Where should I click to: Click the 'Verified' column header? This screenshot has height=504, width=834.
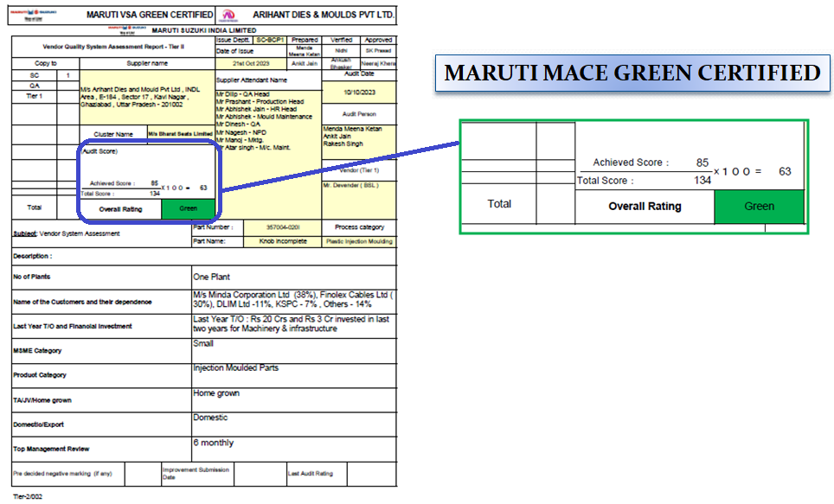(x=341, y=40)
